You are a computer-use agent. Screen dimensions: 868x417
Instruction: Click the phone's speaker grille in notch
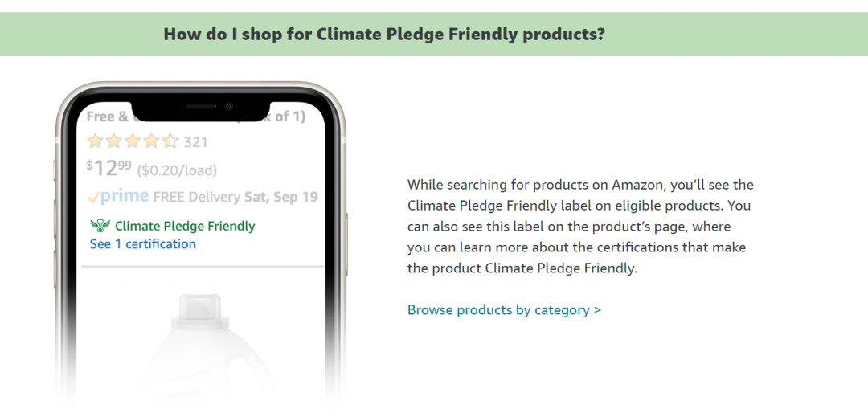point(200,106)
